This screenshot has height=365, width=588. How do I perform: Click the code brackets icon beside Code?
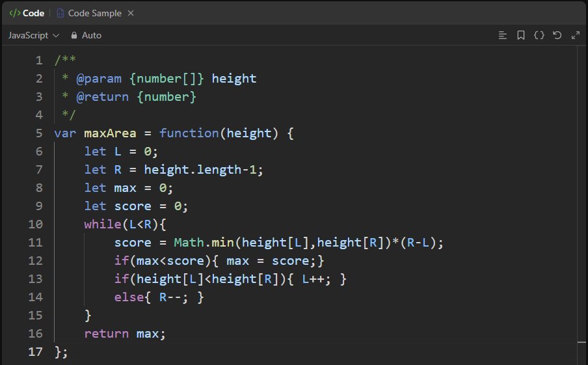tap(15, 13)
